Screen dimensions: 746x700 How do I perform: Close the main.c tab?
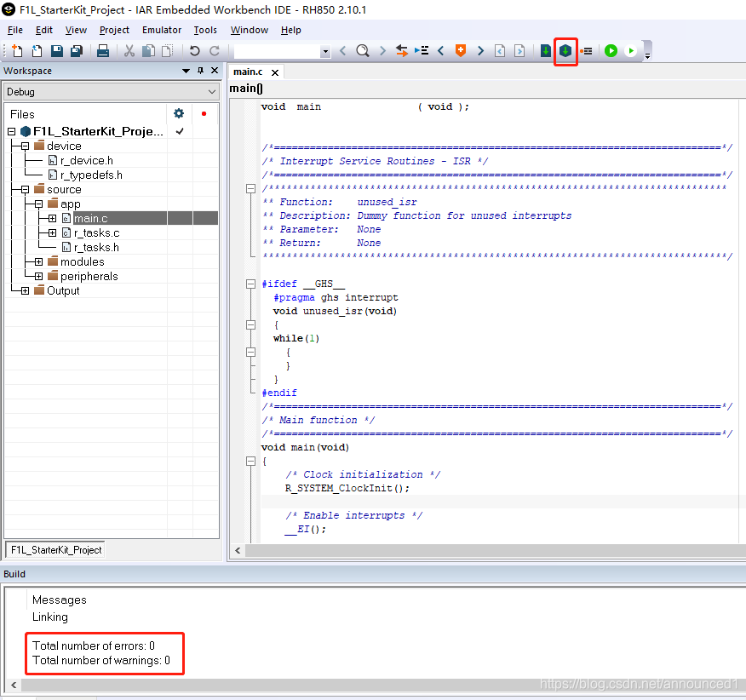(275, 72)
